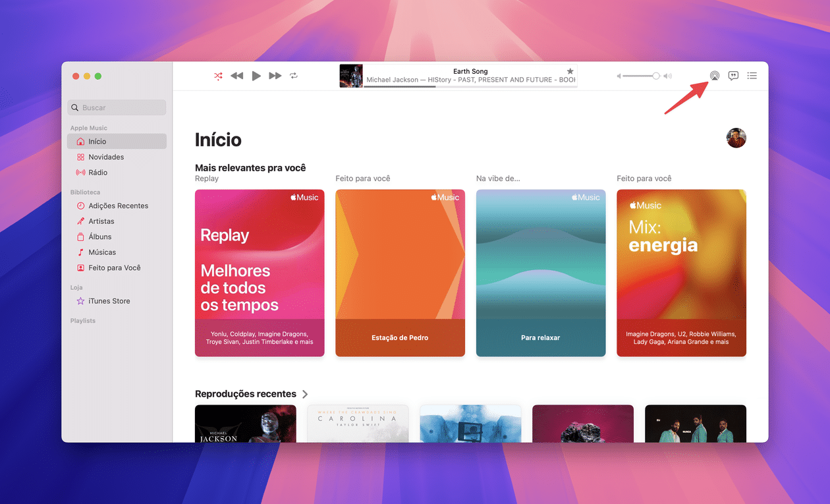Open Novidades in the sidebar
The width and height of the screenshot is (830, 504).
[117, 157]
